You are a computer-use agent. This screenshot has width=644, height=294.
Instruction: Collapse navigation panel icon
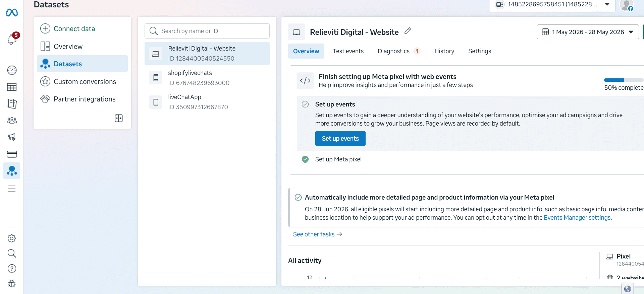[x=119, y=118]
